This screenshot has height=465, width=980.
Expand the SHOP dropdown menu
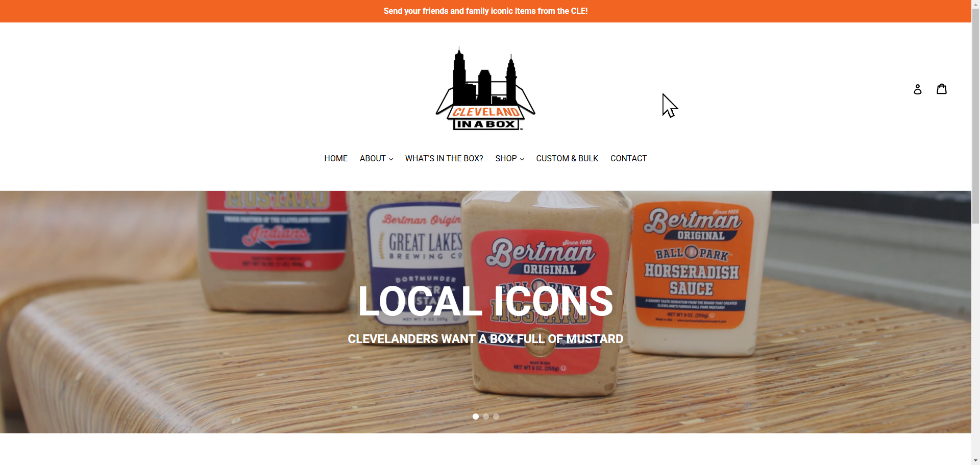(509, 159)
